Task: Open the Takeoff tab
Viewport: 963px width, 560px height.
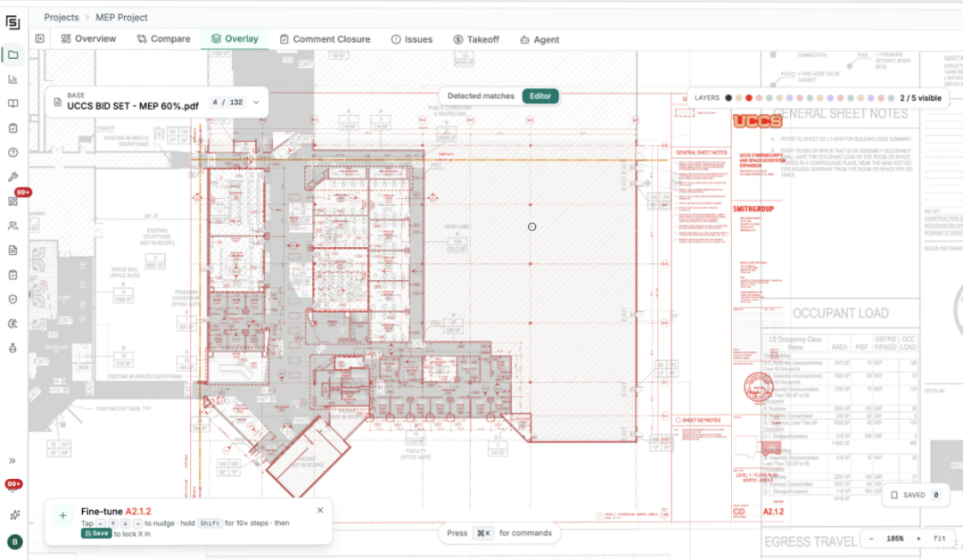Action: coord(476,39)
